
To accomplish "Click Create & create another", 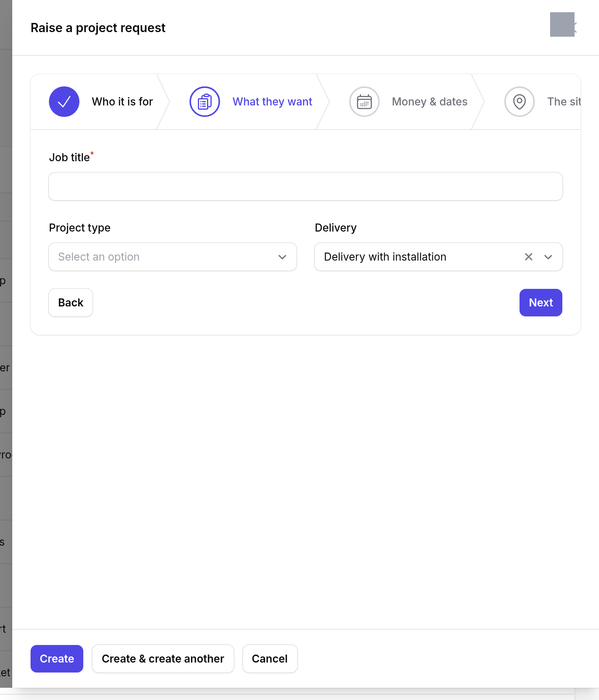I will click(163, 659).
